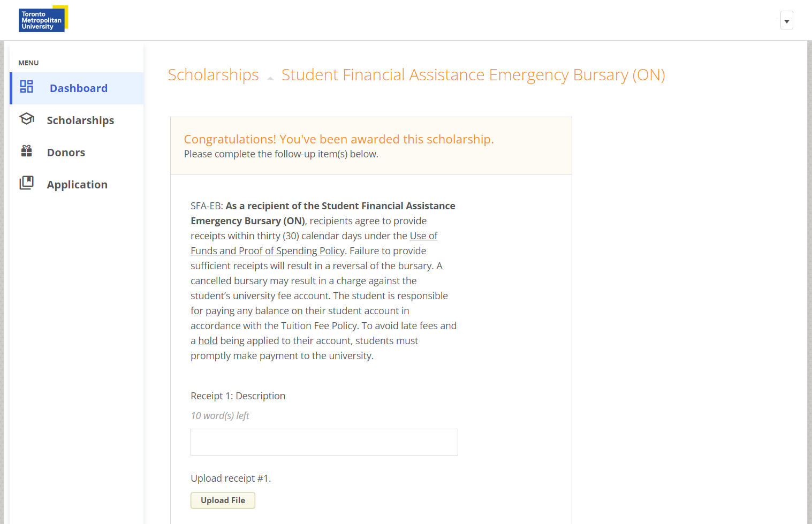Click the Scholarships graduation cap icon
This screenshot has height=524, width=812.
click(26, 119)
